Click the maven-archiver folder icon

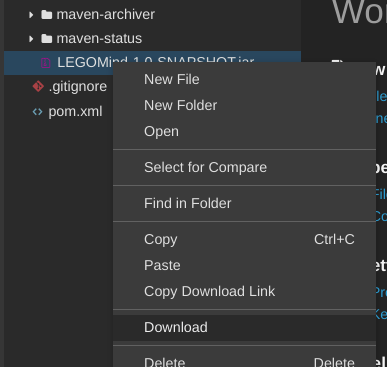(x=47, y=15)
